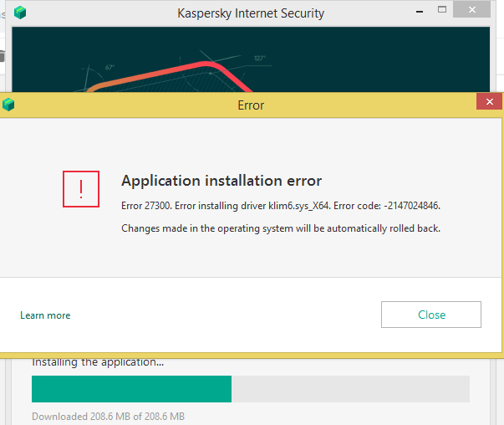This screenshot has height=425, width=504.
Task: Click the red curved line in banner
Action: point(171,73)
